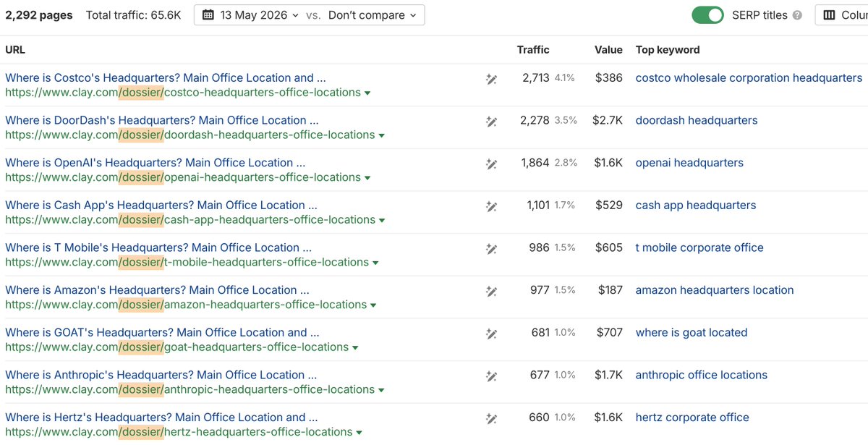Image resolution: width=868 pixels, height=445 pixels.
Task: Open 'Where is T Mobile's Headquarters?' title link
Action: pyautogui.click(x=158, y=247)
